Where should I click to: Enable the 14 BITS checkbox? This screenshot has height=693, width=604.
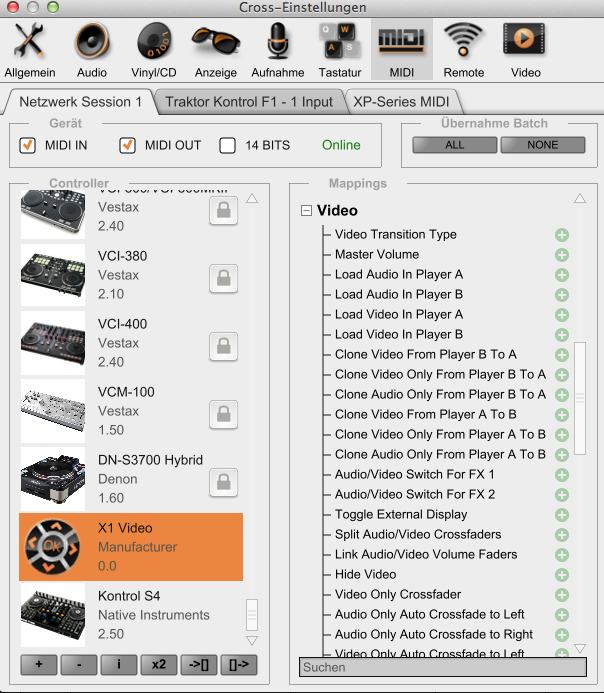228,146
